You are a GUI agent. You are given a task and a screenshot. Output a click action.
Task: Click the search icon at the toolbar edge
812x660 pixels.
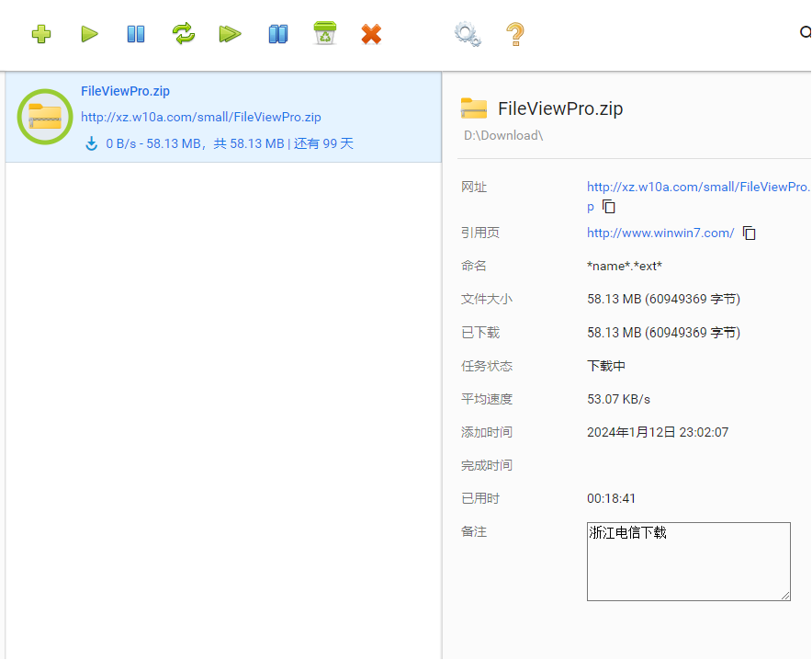(806, 33)
